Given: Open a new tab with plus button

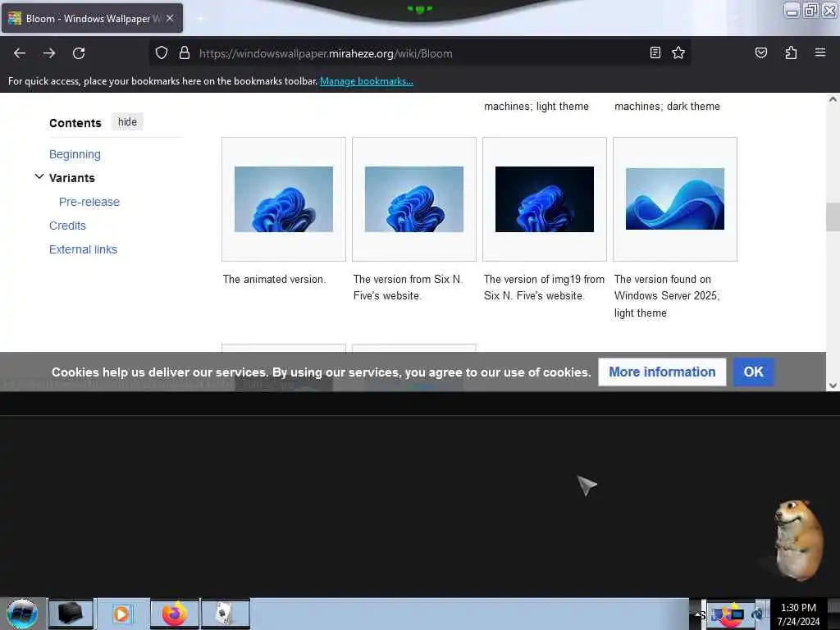Looking at the screenshot, I should click(200, 19).
